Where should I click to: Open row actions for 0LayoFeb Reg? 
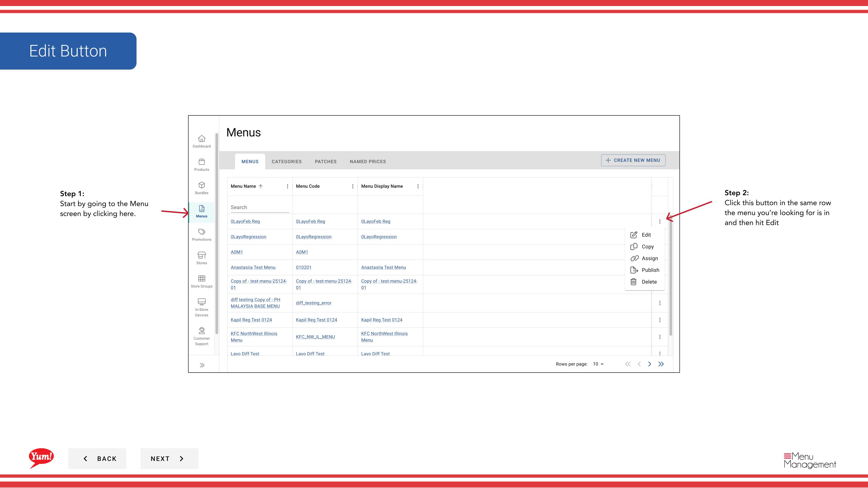659,221
